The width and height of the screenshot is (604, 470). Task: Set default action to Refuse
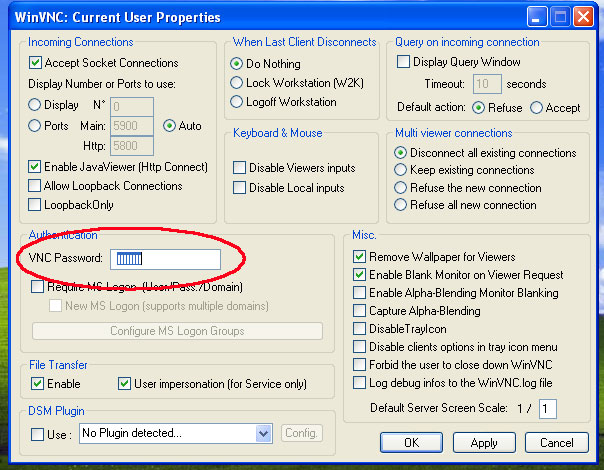[478, 108]
